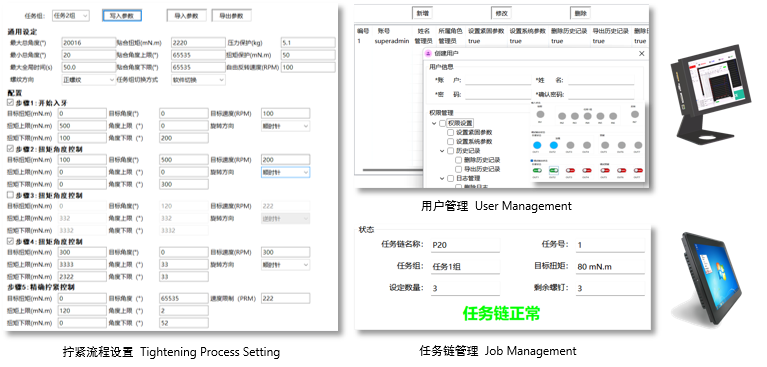Click the 密码 input field in 创建用户
Screen dimensions: 767x367
tap(497, 94)
